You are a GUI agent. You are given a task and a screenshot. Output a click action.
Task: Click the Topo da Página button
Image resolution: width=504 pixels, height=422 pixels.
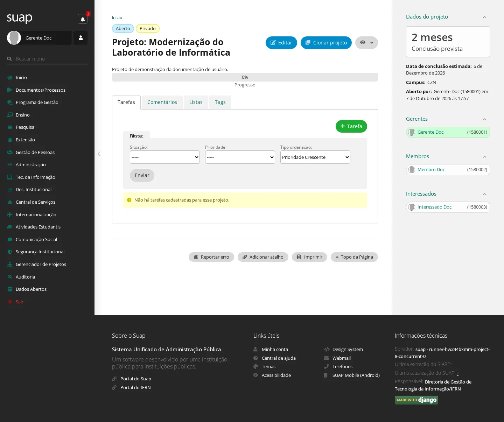(x=354, y=257)
